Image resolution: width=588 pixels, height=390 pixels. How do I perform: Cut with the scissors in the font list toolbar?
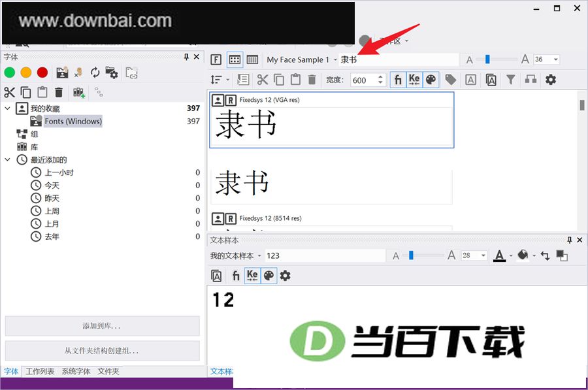(263, 80)
